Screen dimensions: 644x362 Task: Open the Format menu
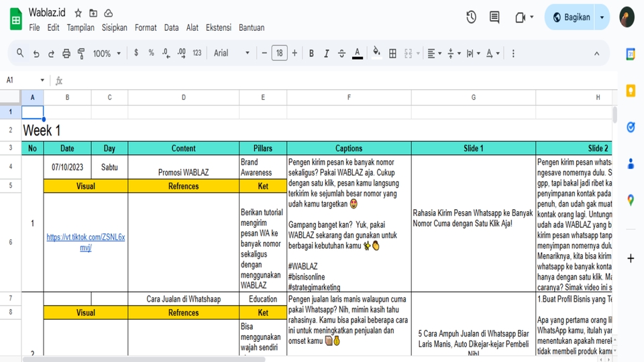coord(146,27)
